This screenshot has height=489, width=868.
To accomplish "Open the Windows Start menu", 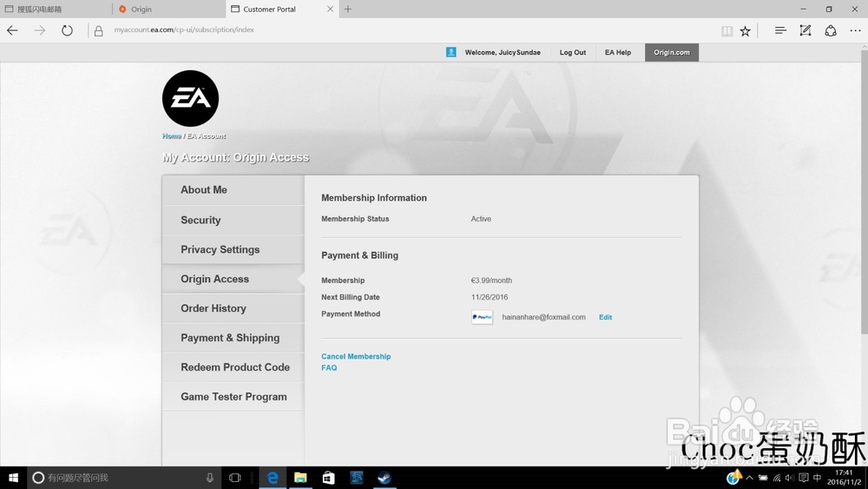I will pyautogui.click(x=13, y=478).
